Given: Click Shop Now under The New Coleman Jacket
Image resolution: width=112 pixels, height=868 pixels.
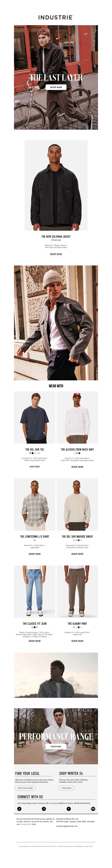Looking at the screenshot, I should pos(56,254).
